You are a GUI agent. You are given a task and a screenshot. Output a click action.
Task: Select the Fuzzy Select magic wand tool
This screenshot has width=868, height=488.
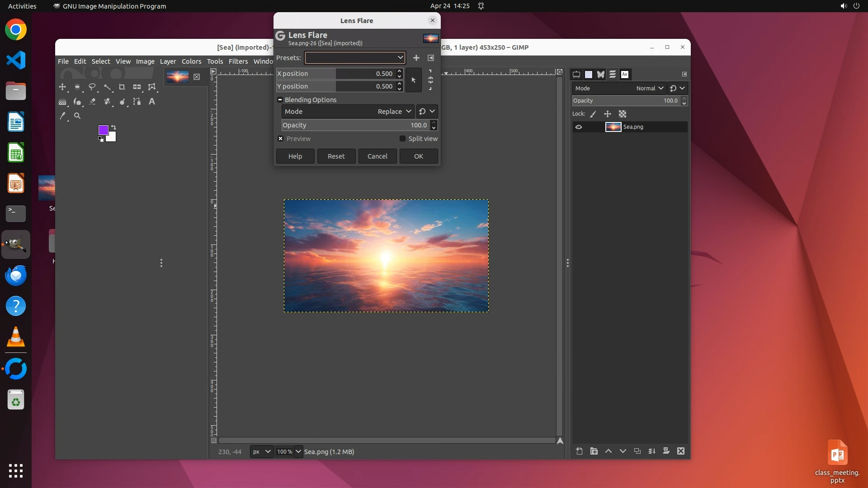pos(107,87)
